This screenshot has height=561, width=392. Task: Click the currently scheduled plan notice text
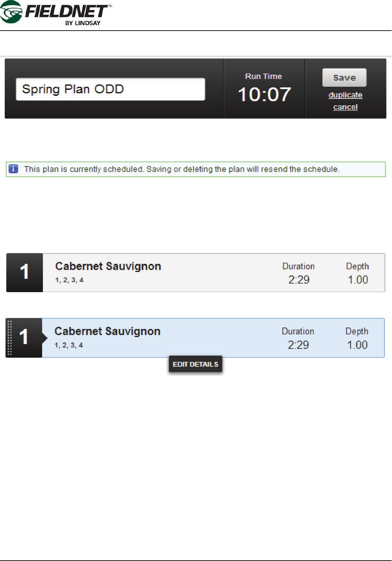pos(181,169)
